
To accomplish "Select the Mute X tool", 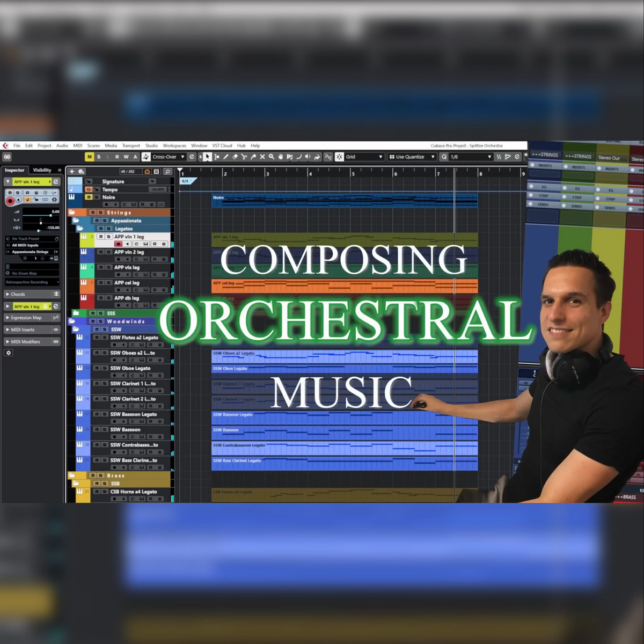I will tap(262, 157).
